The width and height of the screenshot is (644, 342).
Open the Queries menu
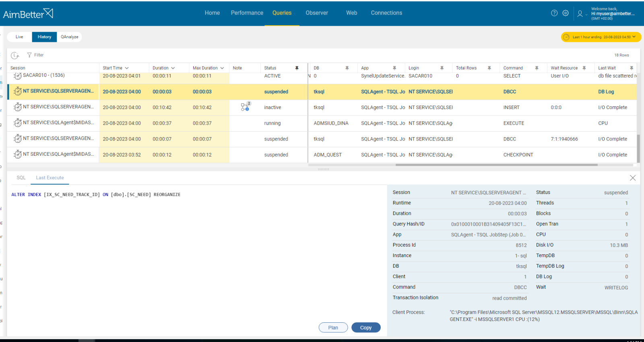[282, 13]
